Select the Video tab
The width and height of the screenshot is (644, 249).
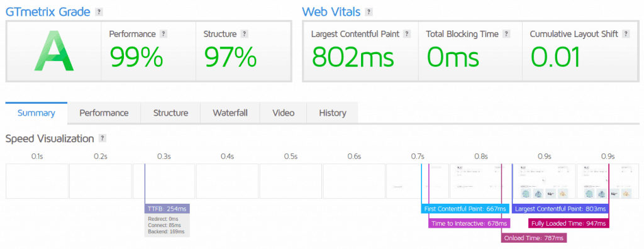click(x=284, y=113)
